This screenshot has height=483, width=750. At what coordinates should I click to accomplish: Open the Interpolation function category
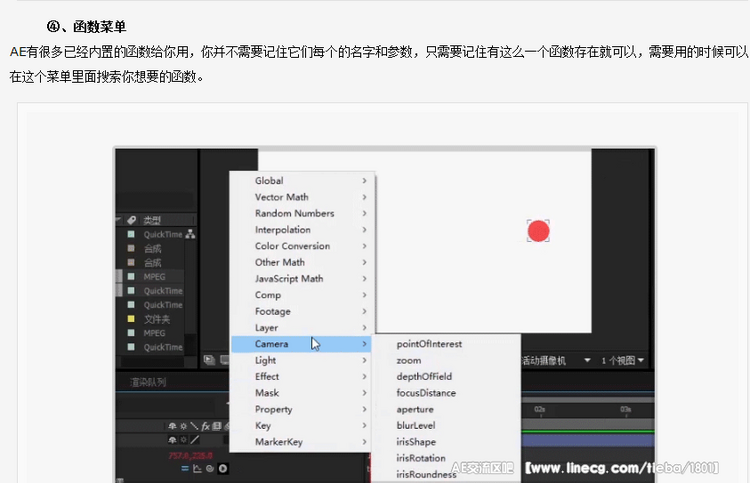302,230
